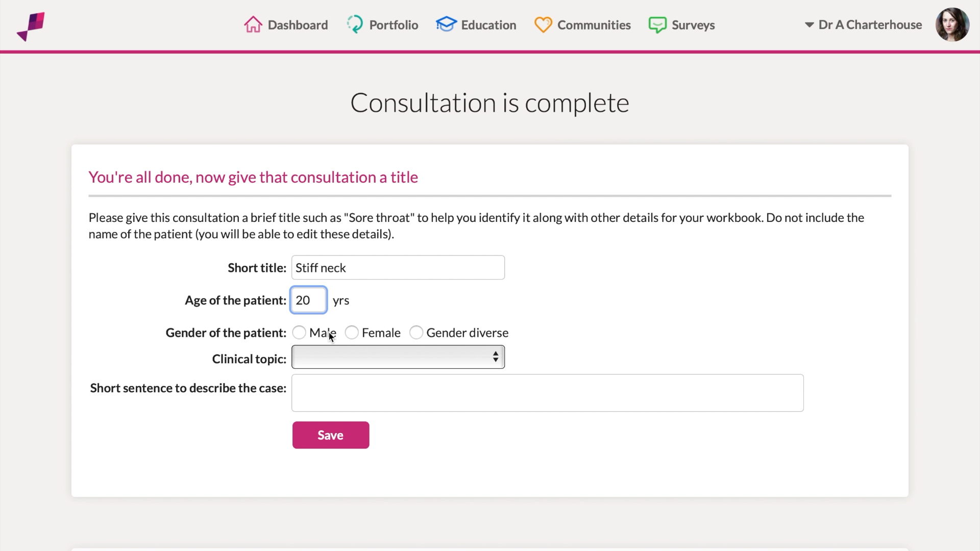
Task: Click the Education navigation link
Action: pos(488,24)
